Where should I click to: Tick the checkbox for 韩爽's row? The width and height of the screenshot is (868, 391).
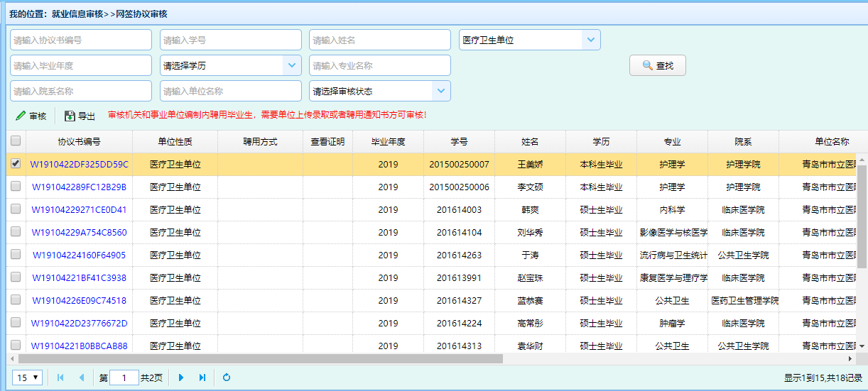point(16,209)
